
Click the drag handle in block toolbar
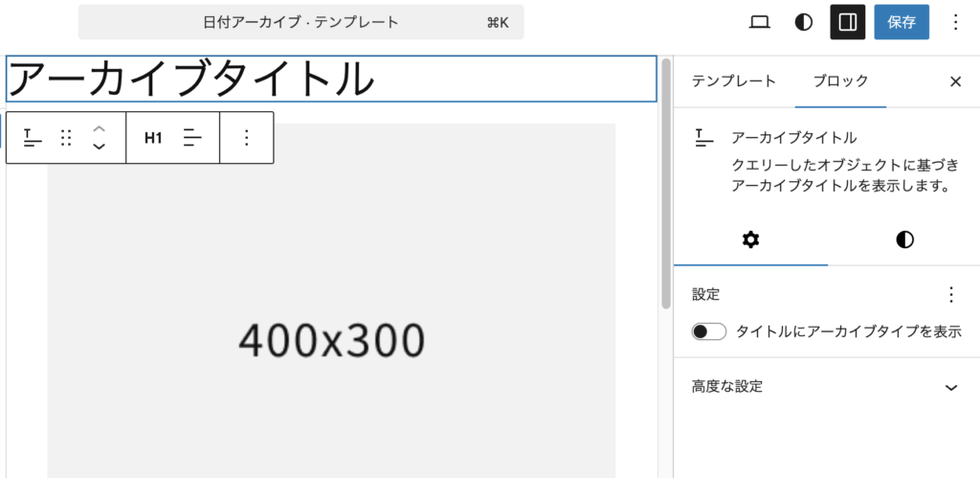coord(66,138)
